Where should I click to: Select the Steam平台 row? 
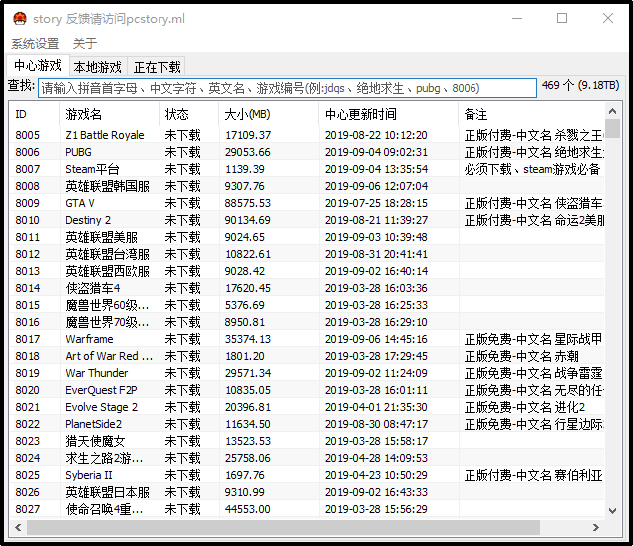pos(307,169)
